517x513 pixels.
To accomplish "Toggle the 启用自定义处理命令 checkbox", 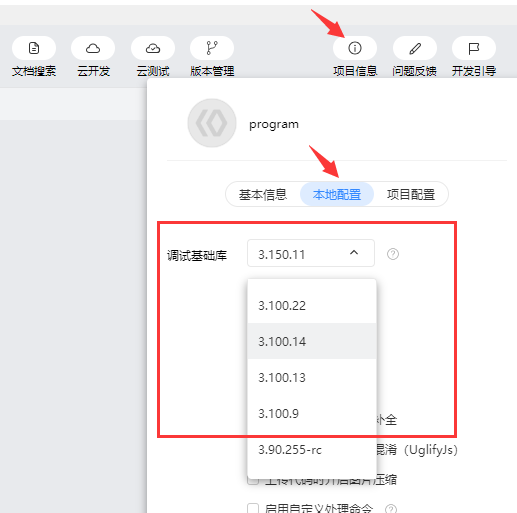I will 253,508.
